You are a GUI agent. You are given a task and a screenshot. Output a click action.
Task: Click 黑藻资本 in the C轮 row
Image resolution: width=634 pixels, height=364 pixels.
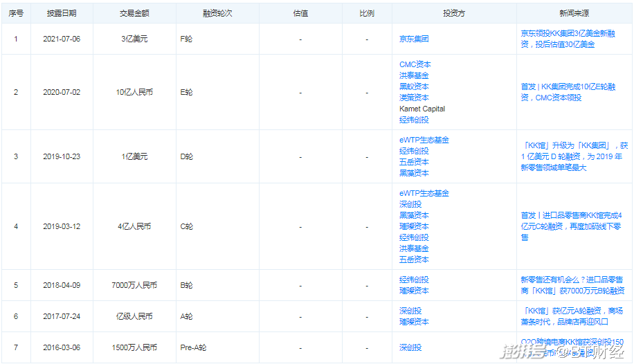(x=414, y=215)
